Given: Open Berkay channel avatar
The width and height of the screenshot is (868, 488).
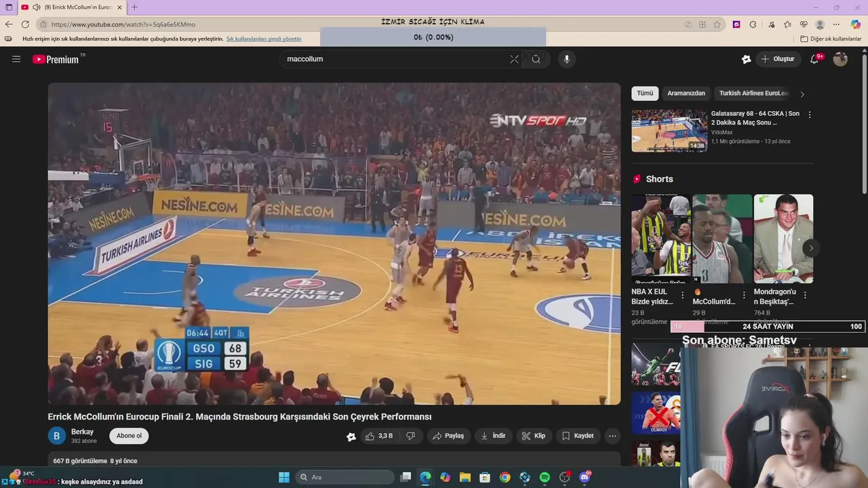Looking at the screenshot, I should click(57, 436).
